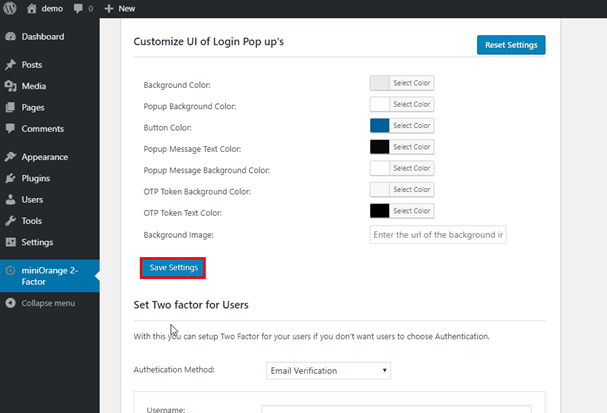Click the OTP Token Background Color swatch
Viewport: 607px width, 413px height.
tap(380, 189)
